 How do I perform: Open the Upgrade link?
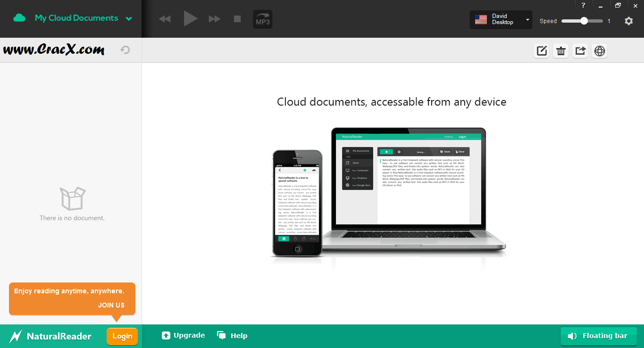(183, 335)
